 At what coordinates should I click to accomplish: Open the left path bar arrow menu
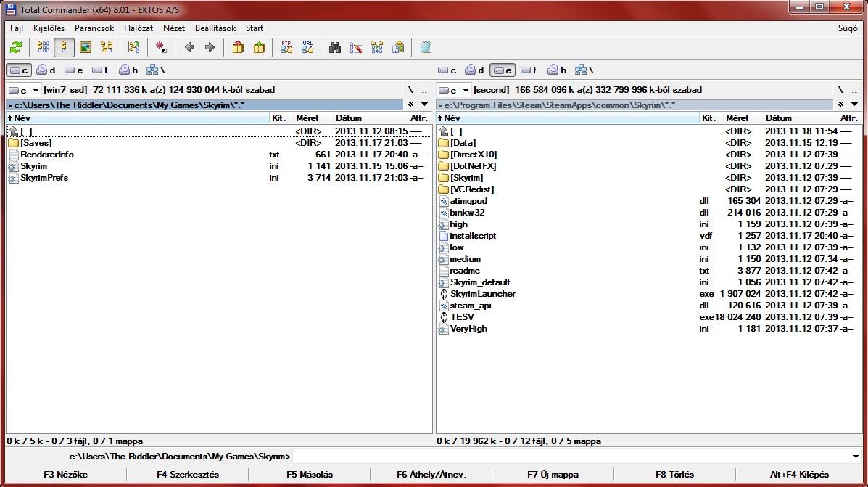pos(10,105)
